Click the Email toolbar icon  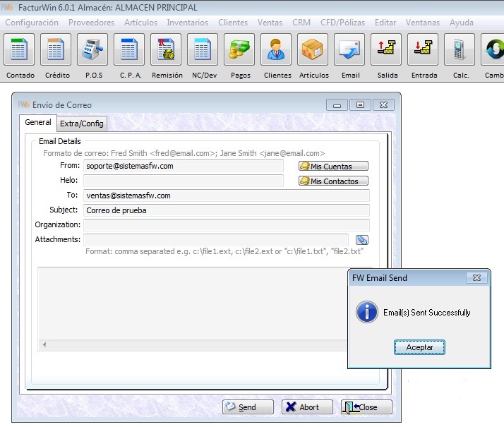[x=349, y=49]
